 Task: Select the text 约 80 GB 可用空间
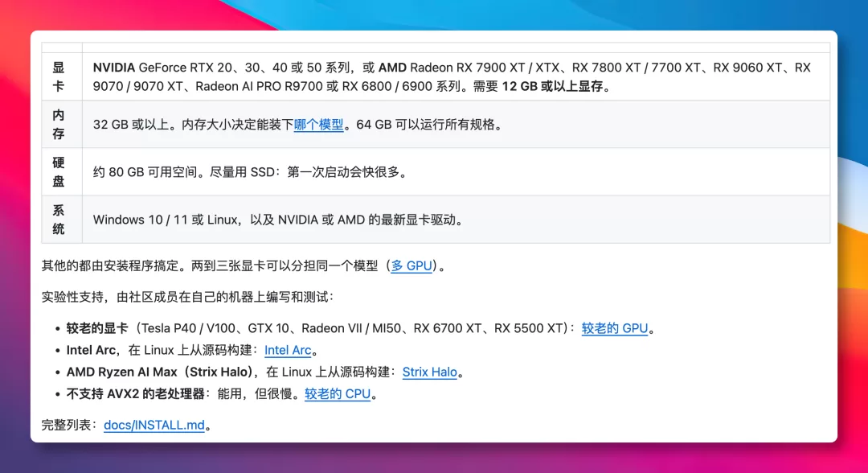[x=145, y=172]
